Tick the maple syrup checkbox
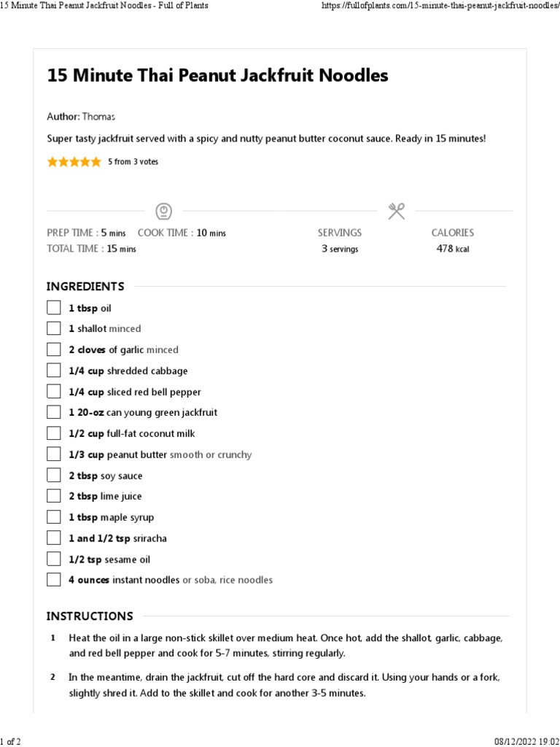The height and width of the screenshot is (747, 560). click(x=54, y=517)
